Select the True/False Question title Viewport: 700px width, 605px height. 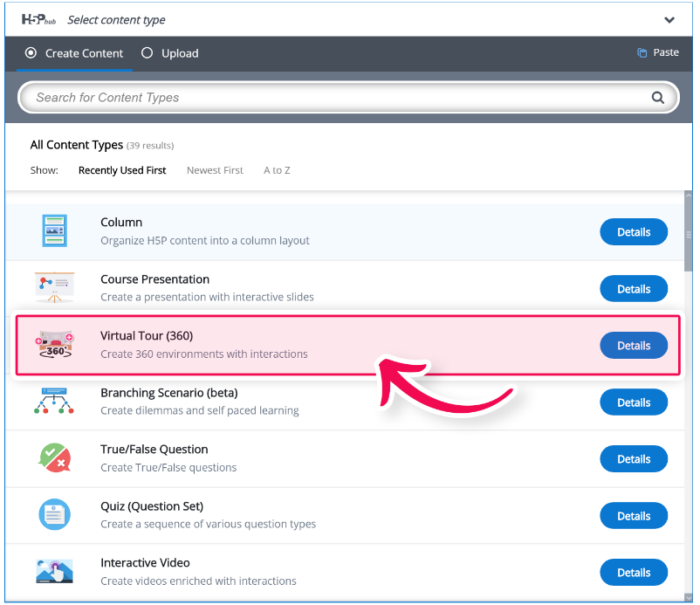(154, 450)
